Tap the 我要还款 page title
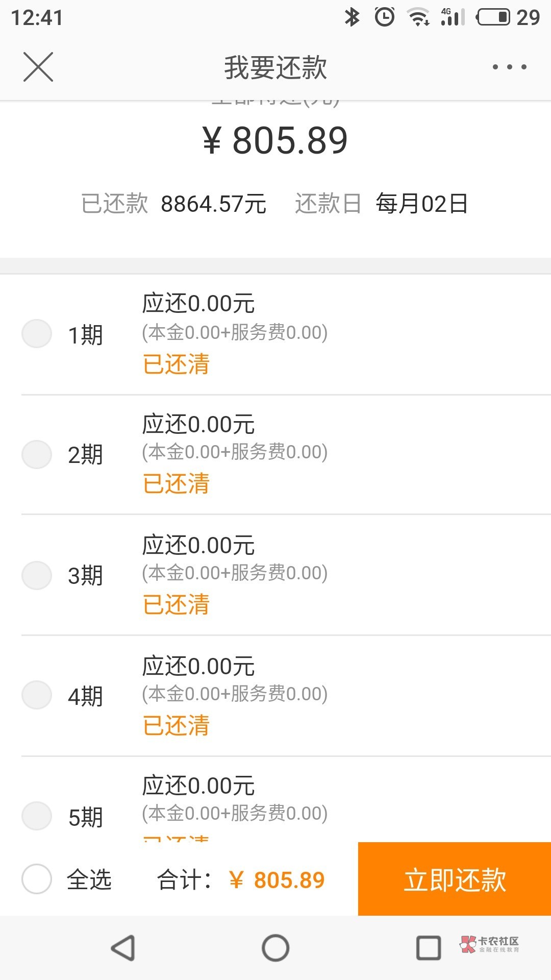 275,67
